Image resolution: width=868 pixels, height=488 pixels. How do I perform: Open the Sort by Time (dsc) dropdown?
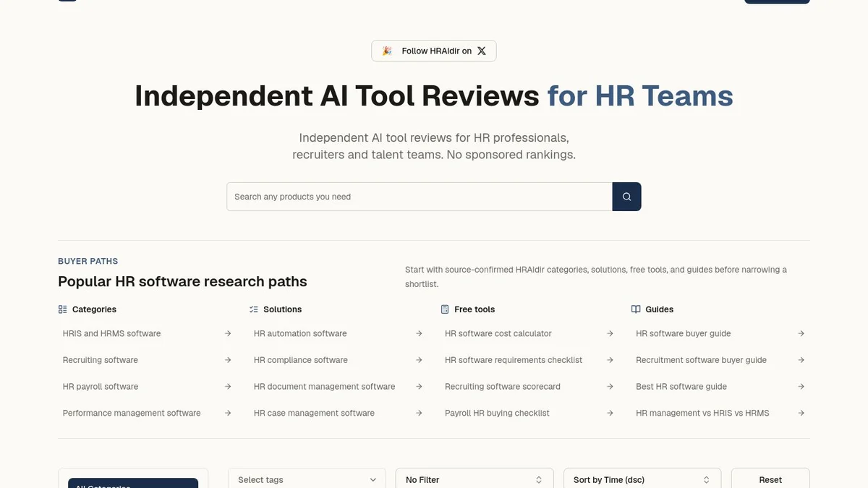pos(642,479)
